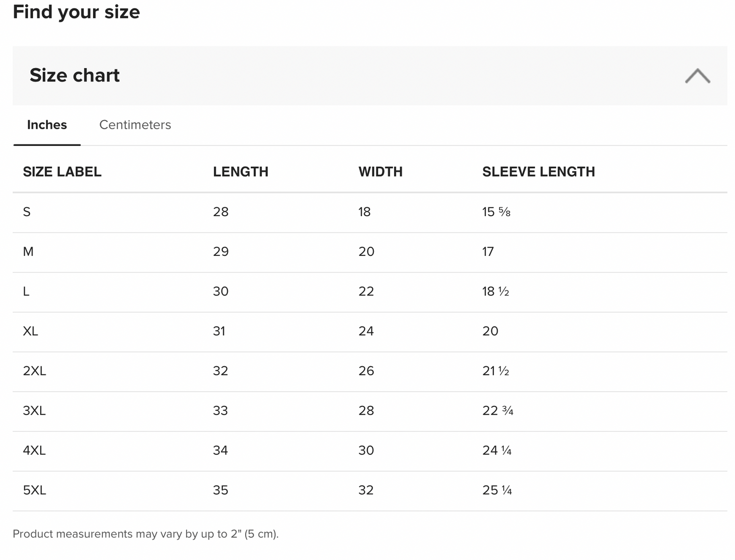
Task: Select the 3XL size label row
Action: click(35, 410)
